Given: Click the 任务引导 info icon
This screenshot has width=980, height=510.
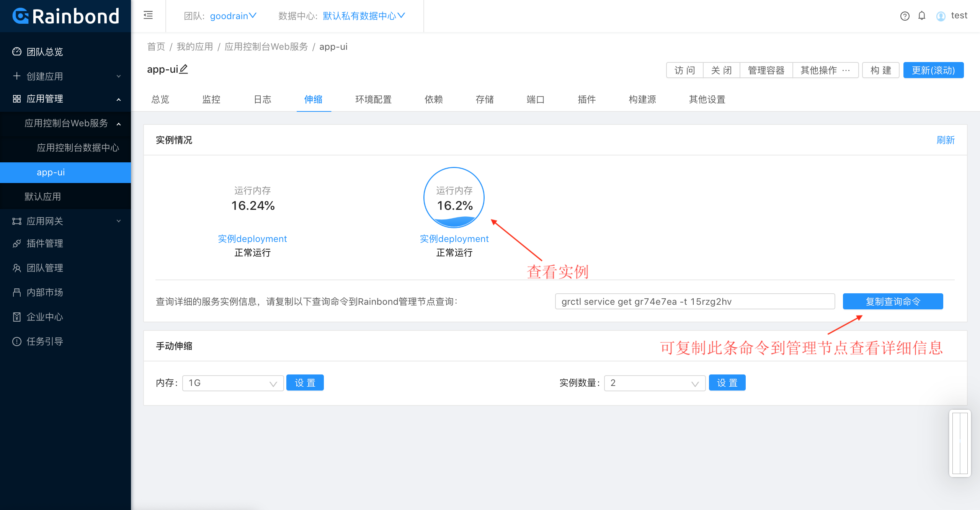Looking at the screenshot, I should coord(17,342).
